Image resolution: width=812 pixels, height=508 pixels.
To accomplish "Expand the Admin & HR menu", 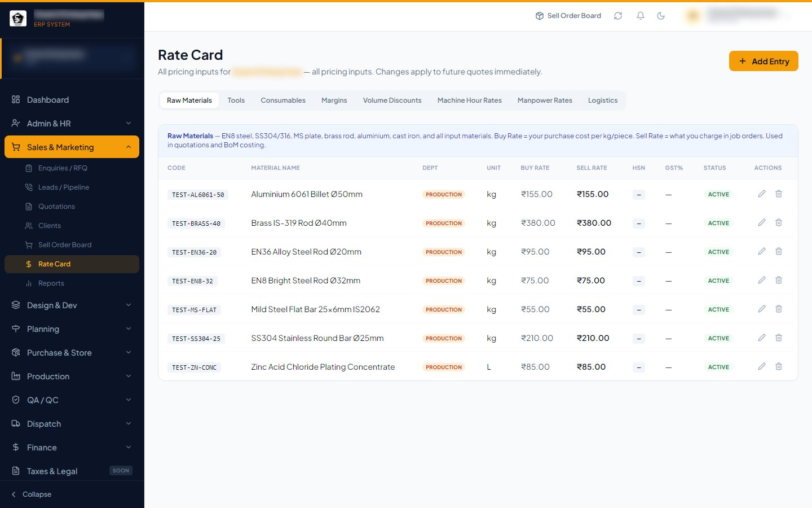I will click(x=72, y=124).
